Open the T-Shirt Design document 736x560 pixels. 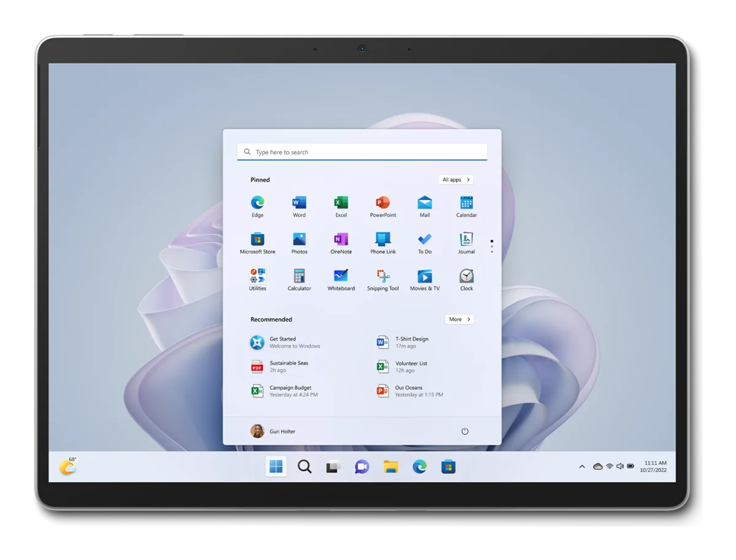[403, 342]
